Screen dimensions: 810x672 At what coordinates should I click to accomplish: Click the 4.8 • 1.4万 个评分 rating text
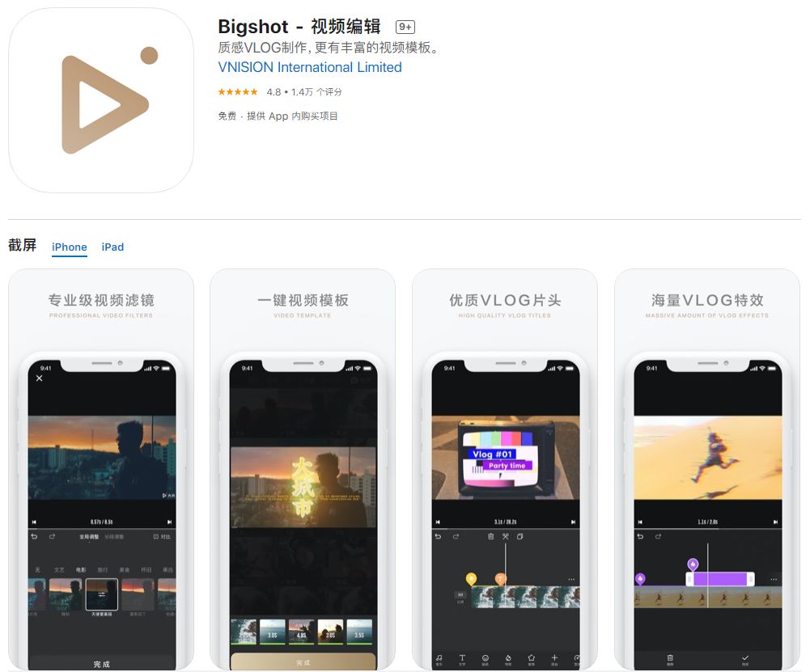click(x=304, y=92)
